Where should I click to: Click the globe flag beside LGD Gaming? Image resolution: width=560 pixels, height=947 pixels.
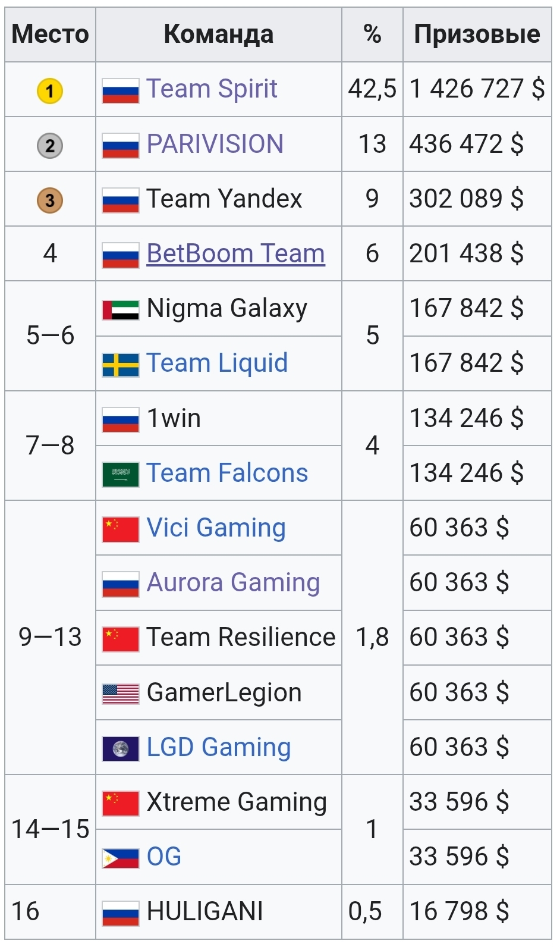pyautogui.click(x=121, y=749)
